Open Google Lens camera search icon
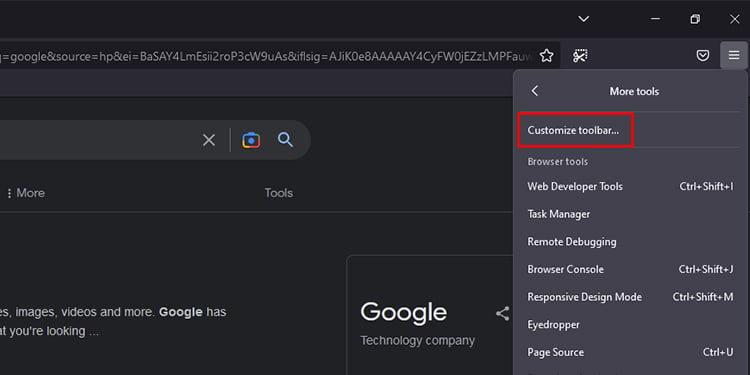The image size is (750, 375). point(251,140)
